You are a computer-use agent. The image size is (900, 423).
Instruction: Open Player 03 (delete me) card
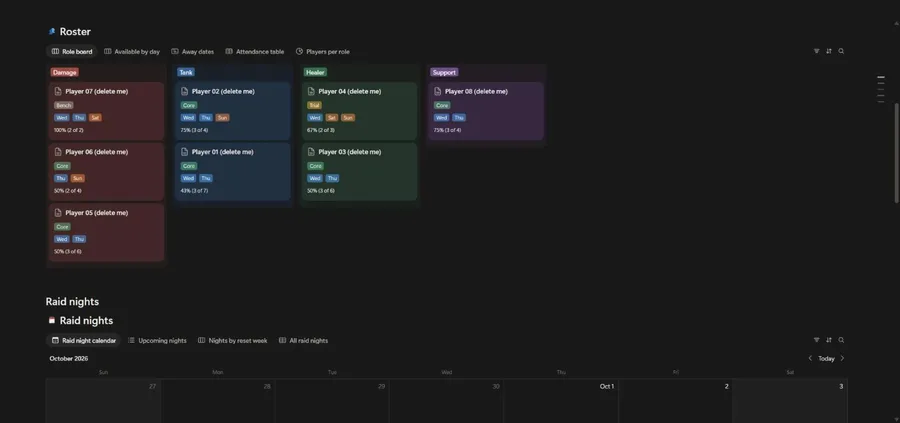359,172
